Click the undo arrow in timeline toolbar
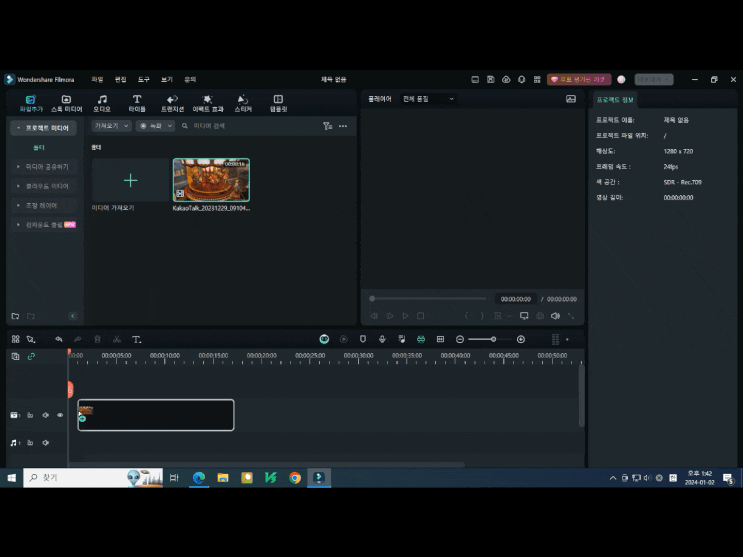 pos(59,340)
